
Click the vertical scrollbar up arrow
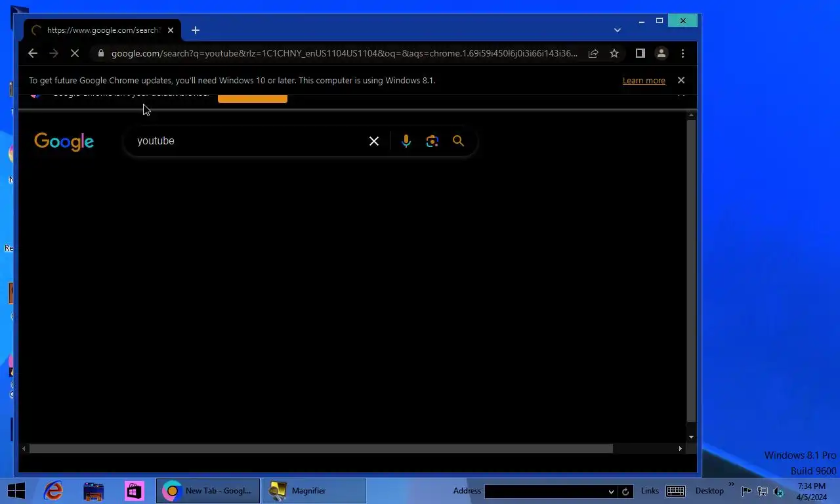[691, 115]
